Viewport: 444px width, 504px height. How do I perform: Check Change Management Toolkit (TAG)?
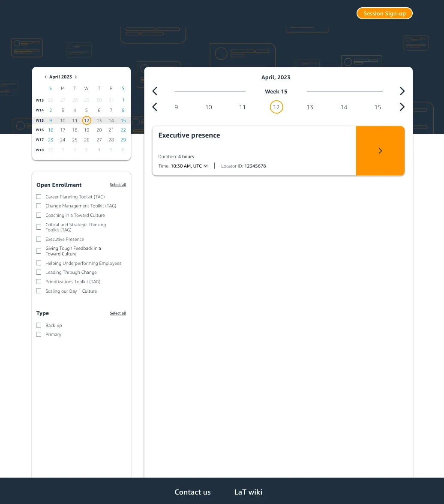(39, 206)
